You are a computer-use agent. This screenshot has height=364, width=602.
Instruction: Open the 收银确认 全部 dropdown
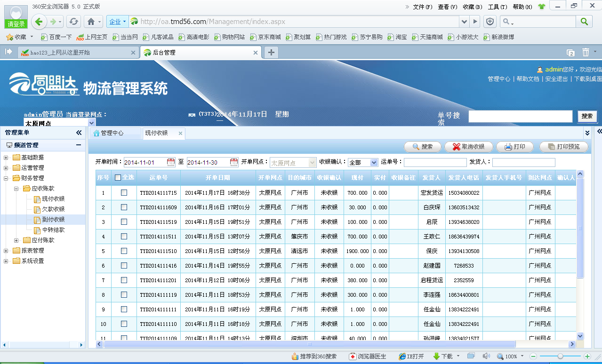pyautogui.click(x=363, y=162)
